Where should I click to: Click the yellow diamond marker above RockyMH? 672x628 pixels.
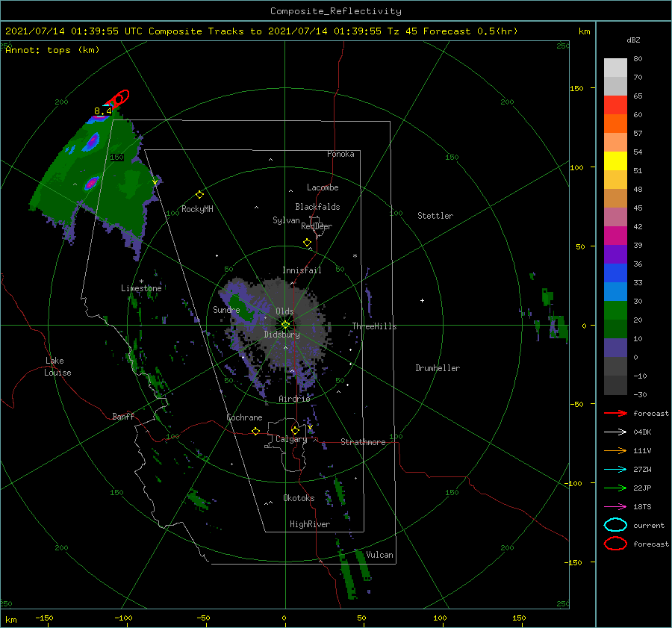199,195
